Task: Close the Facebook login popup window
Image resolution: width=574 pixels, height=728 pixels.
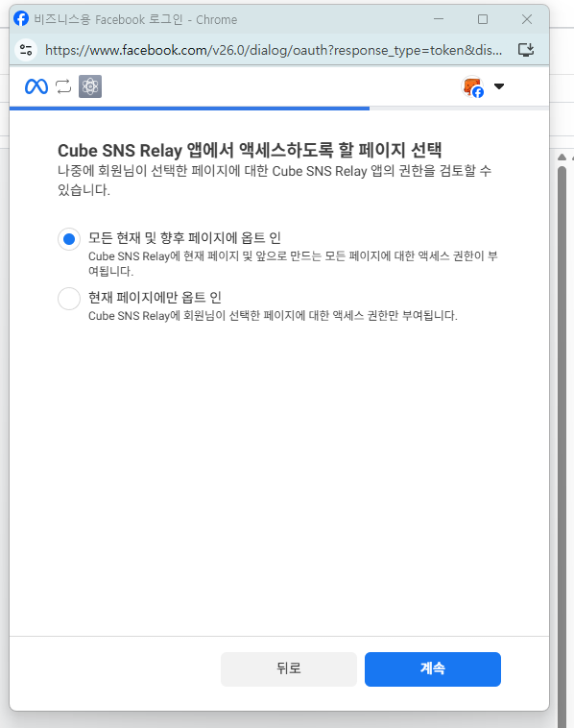Action: (x=527, y=19)
